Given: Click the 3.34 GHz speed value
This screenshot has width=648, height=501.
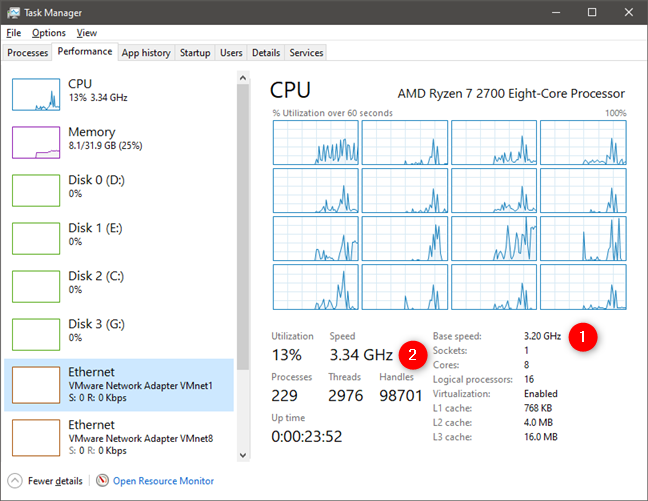Looking at the screenshot, I should tap(361, 355).
